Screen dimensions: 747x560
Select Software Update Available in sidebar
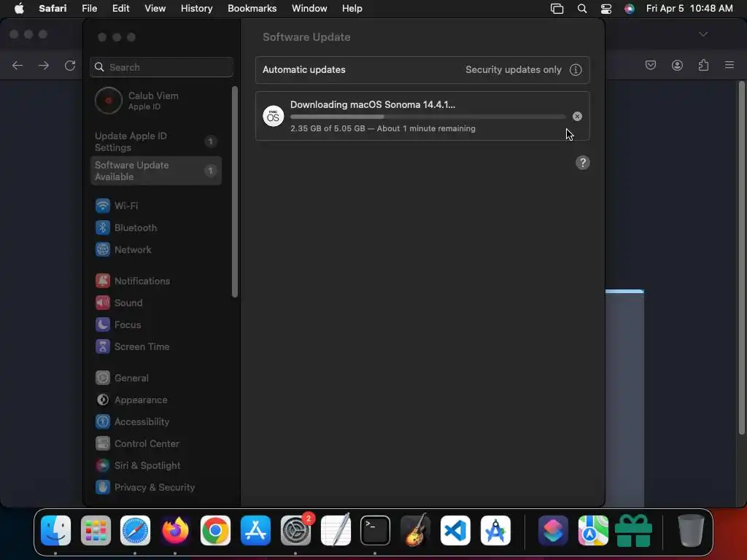pyautogui.click(x=156, y=171)
